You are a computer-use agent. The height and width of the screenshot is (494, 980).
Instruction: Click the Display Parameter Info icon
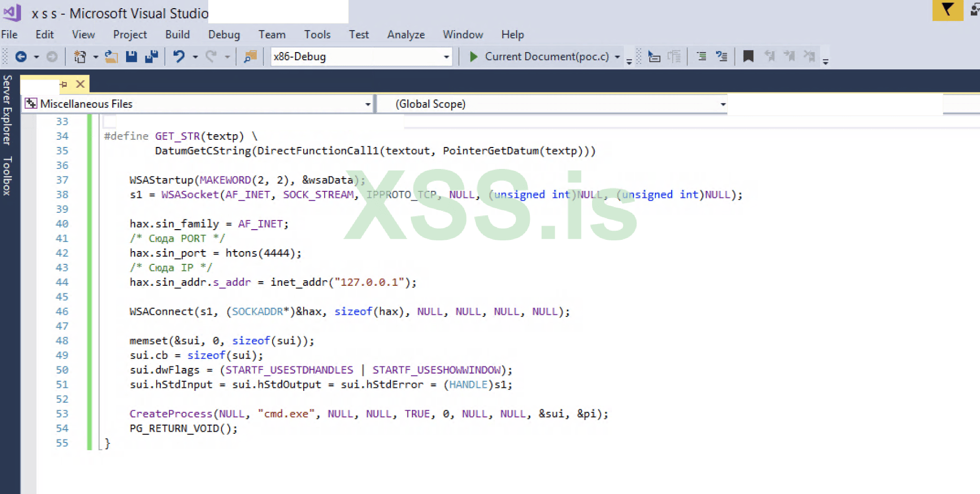coord(674,57)
